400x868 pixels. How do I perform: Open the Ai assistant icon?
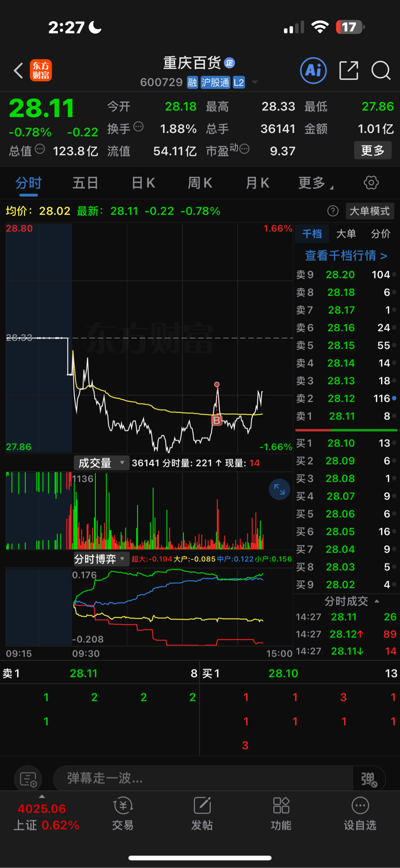314,70
